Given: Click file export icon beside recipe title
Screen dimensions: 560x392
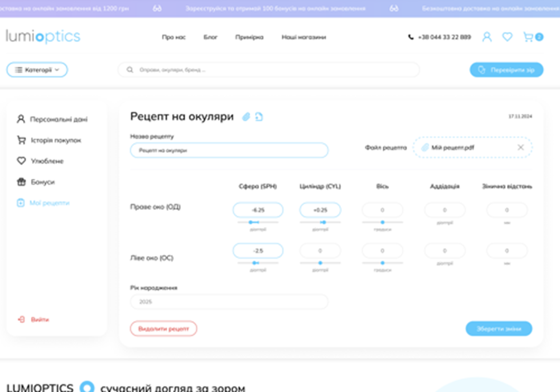Looking at the screenshot, I should click(259, 117).
